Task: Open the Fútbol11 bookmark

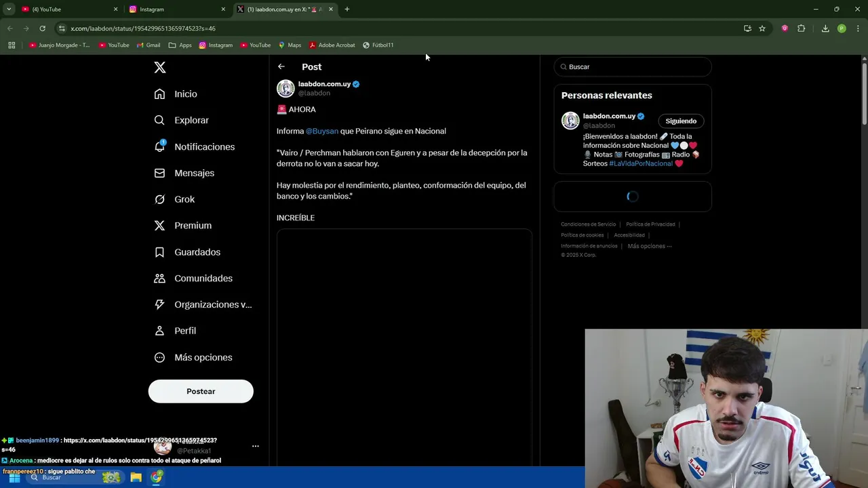Action: (x=378, y=45)
